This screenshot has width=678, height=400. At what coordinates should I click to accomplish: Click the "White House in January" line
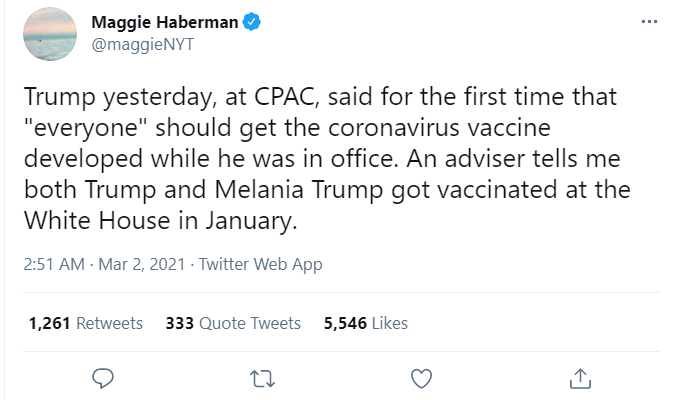160,222
